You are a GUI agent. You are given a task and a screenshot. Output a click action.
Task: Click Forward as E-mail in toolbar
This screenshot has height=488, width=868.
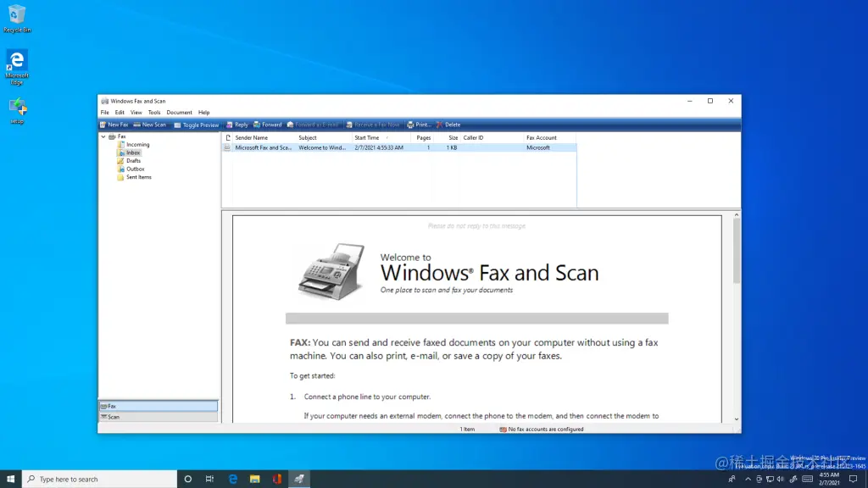(313, 125)
